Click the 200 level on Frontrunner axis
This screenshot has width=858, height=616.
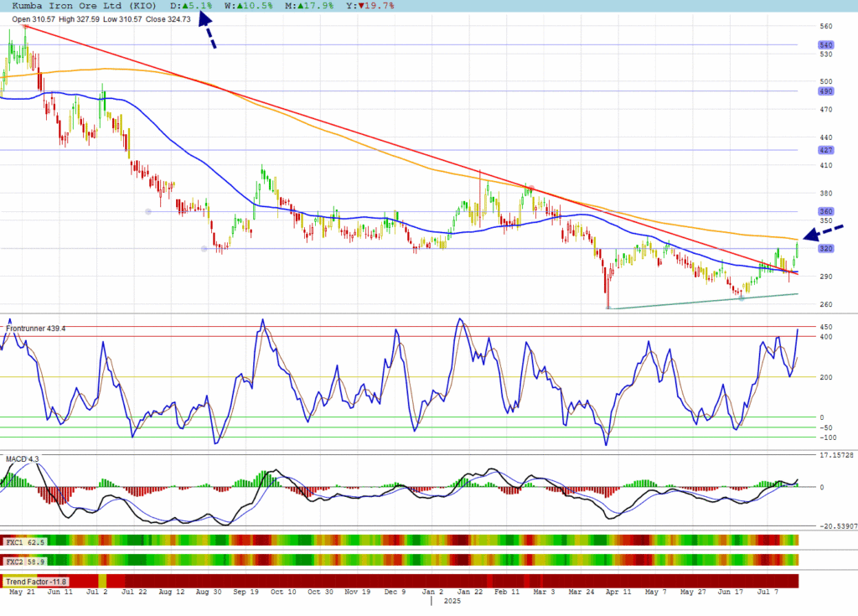[825, 377]
